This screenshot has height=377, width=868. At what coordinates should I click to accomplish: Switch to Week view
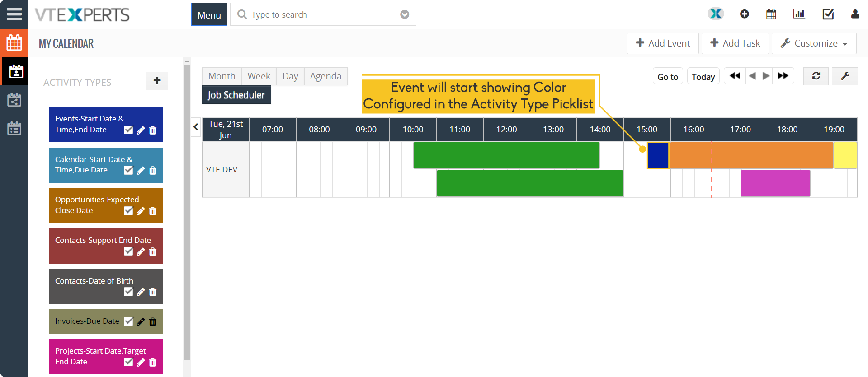coord(259,76)
